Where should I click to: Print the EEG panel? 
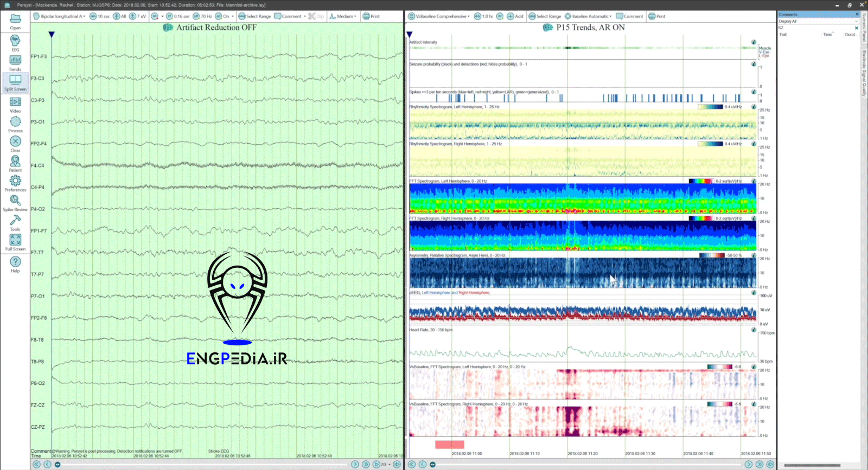point(371,16)
